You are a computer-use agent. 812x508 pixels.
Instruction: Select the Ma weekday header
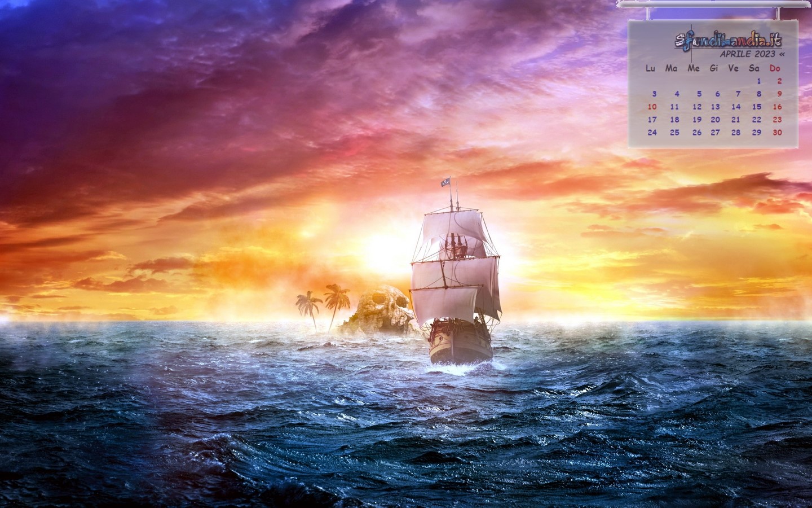(671, 68)
